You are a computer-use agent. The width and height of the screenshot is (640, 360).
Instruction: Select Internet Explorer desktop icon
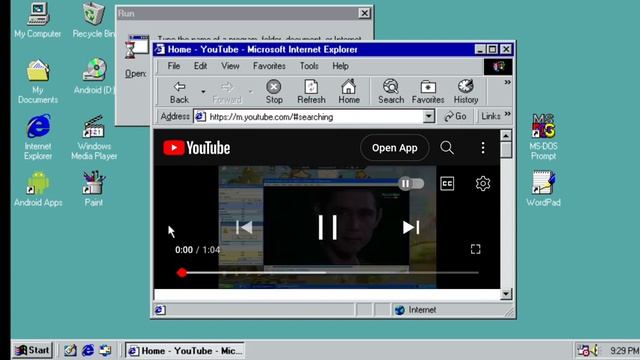click(x=38, y=137)
